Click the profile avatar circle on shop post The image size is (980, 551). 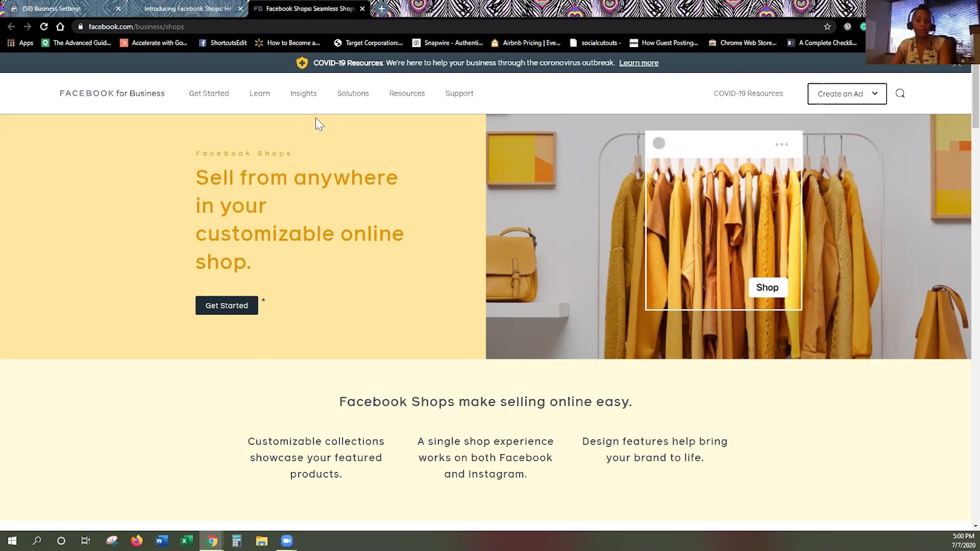click(659, 143)
